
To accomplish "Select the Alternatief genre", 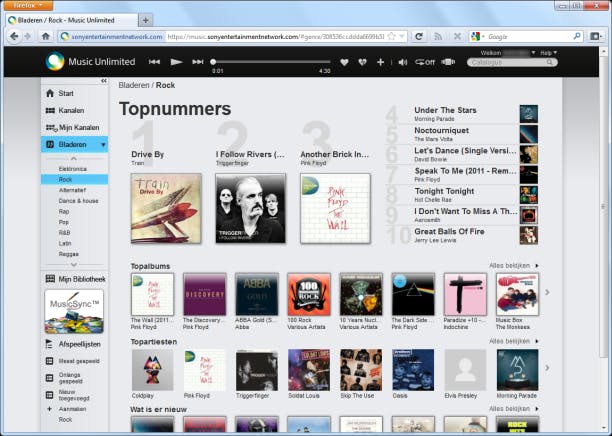I will (72, 190).
